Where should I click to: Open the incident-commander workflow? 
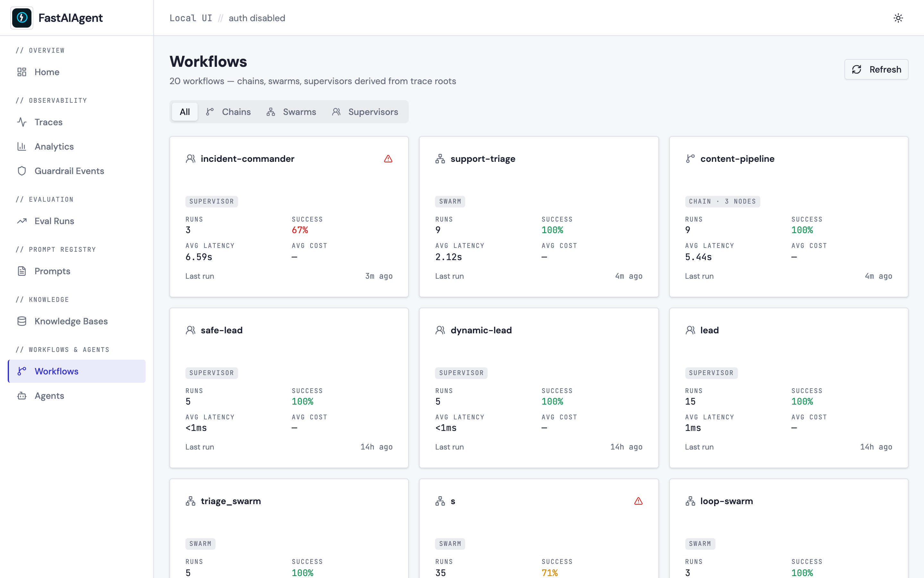coord(247,159)
